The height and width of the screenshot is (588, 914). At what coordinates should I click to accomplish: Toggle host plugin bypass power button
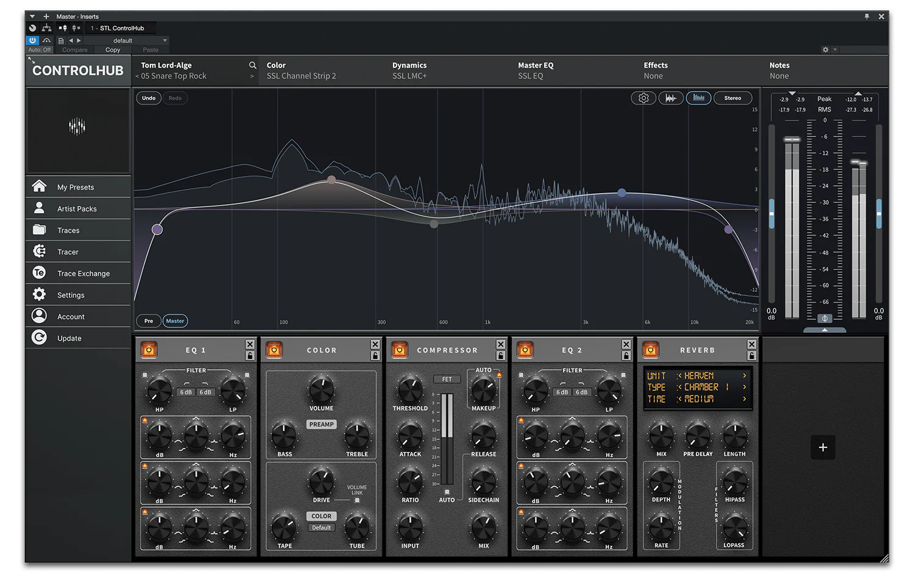32,40
